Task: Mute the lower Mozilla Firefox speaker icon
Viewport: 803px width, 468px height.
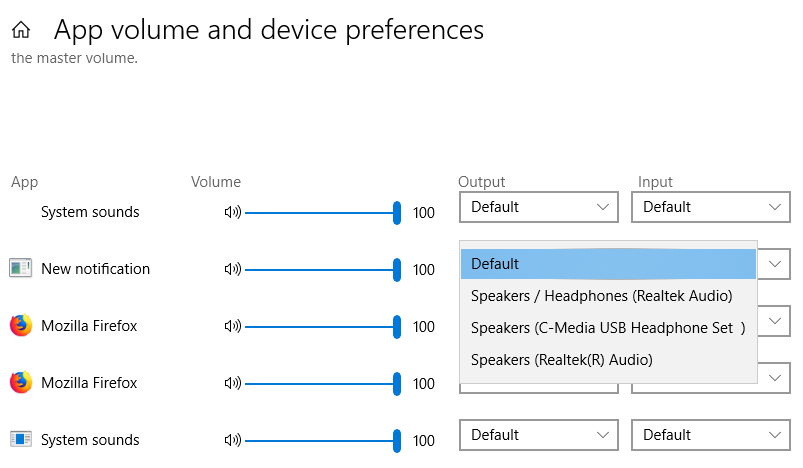Action: coord(233,383)
